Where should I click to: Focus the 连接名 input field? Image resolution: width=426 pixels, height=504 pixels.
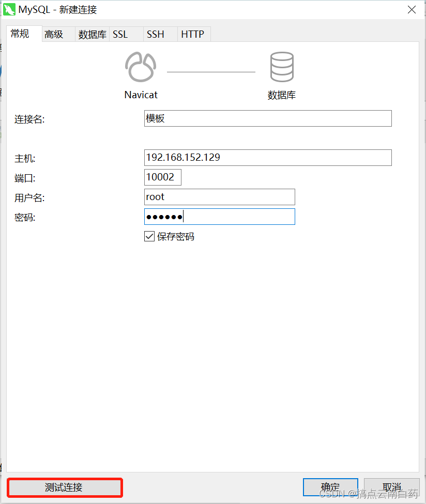(x=268, y=118)
